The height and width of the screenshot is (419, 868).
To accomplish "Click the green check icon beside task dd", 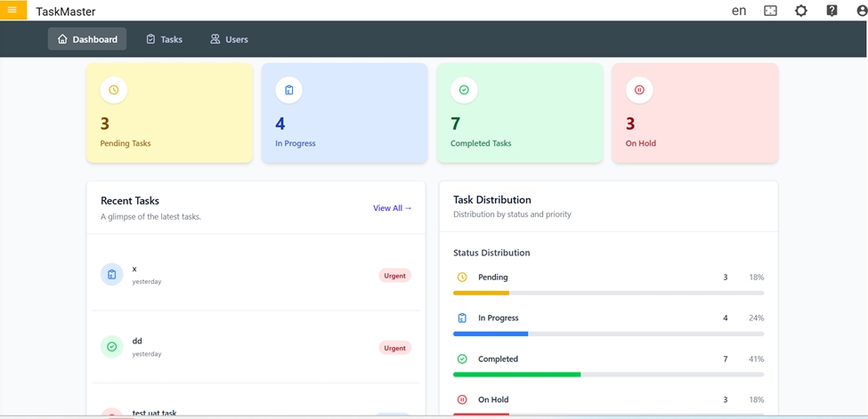I will coord(111,347).
